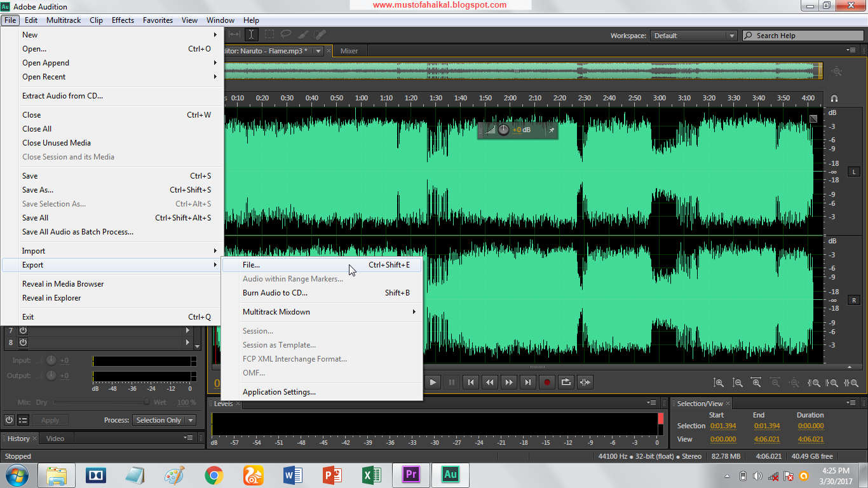Open effects slot 7 arrow menu

click(x=187, y=330)
